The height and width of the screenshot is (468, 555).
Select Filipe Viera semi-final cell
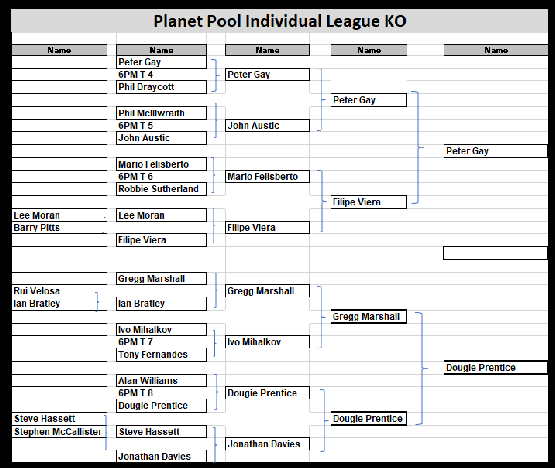pyautogui.click(x=369, y=202)
